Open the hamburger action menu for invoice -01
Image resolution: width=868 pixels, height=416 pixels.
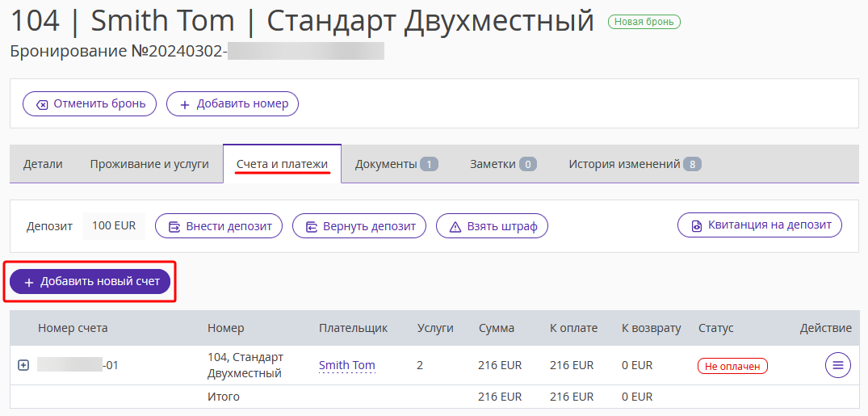coord(837,365)
